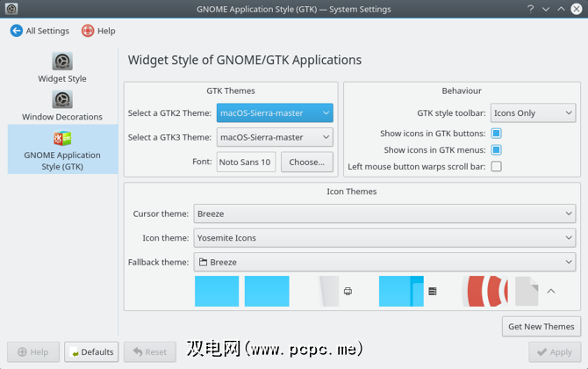
Task: Click the Choose... font button
Action: (307, 162)
